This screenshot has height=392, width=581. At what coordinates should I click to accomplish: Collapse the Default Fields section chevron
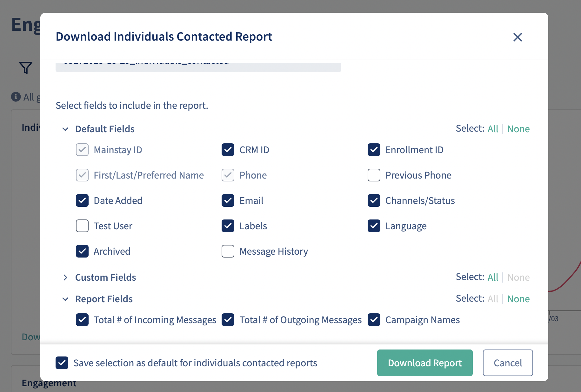[65, 129]
